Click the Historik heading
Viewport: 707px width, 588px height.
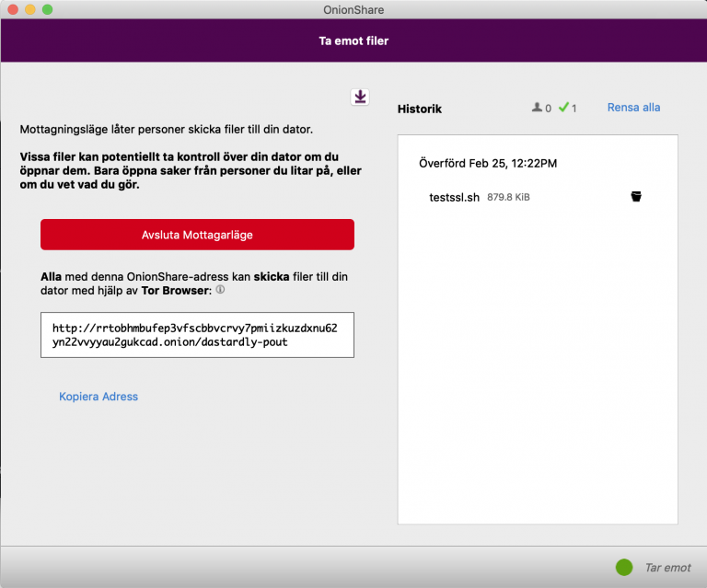[x=419, y=109]
